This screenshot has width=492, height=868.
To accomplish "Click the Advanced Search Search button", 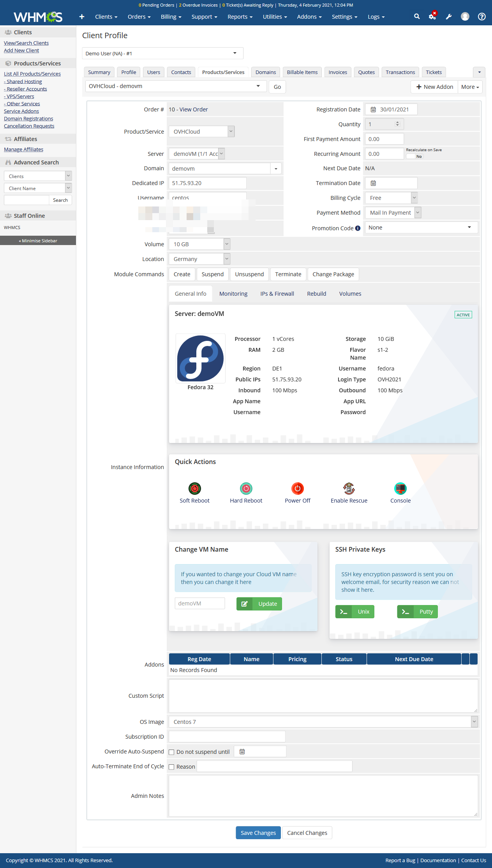I will point(60,200).
